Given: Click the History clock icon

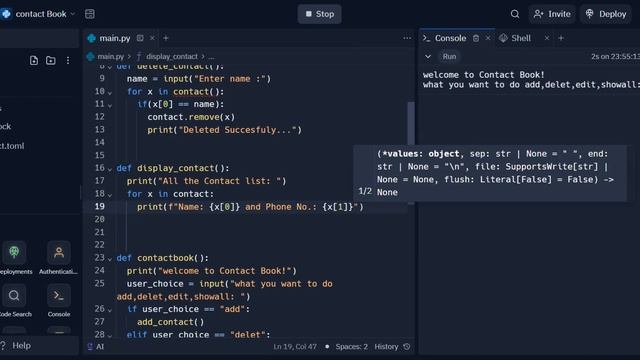Looking at the screenshot, I should pyautogui.click(x=407, y=347).
